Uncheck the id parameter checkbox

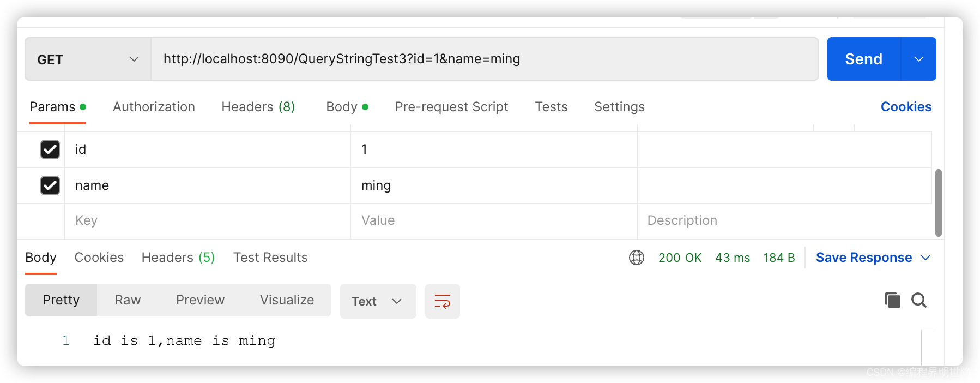(50, 149)
